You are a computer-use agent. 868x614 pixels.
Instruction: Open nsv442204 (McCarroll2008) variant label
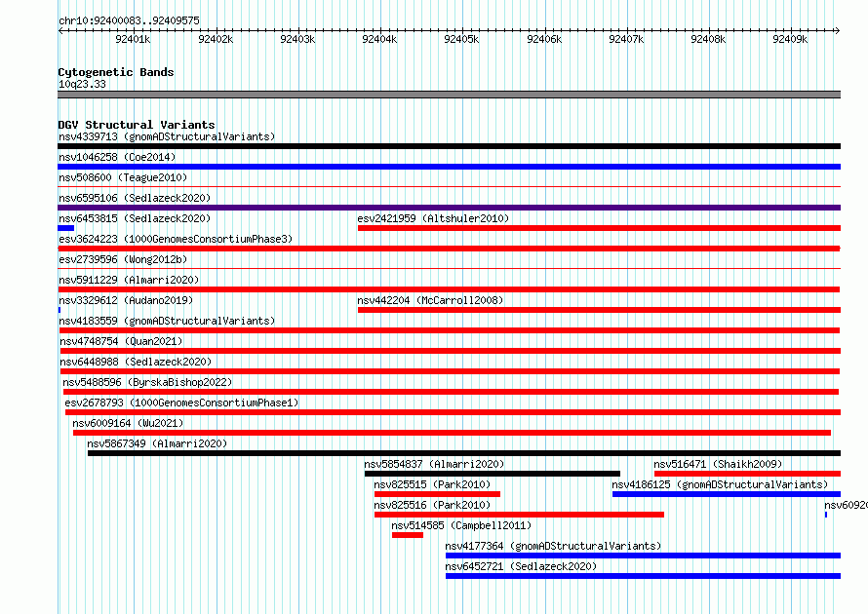pyautogui.click(x=430, y=300)
